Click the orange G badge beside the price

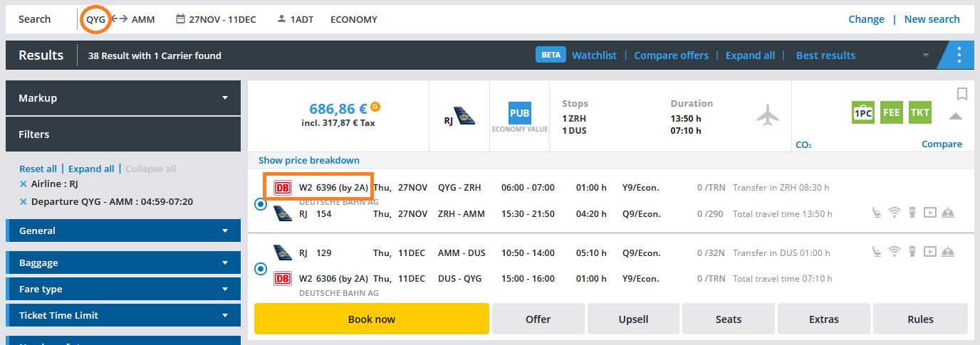coord(375,107)
